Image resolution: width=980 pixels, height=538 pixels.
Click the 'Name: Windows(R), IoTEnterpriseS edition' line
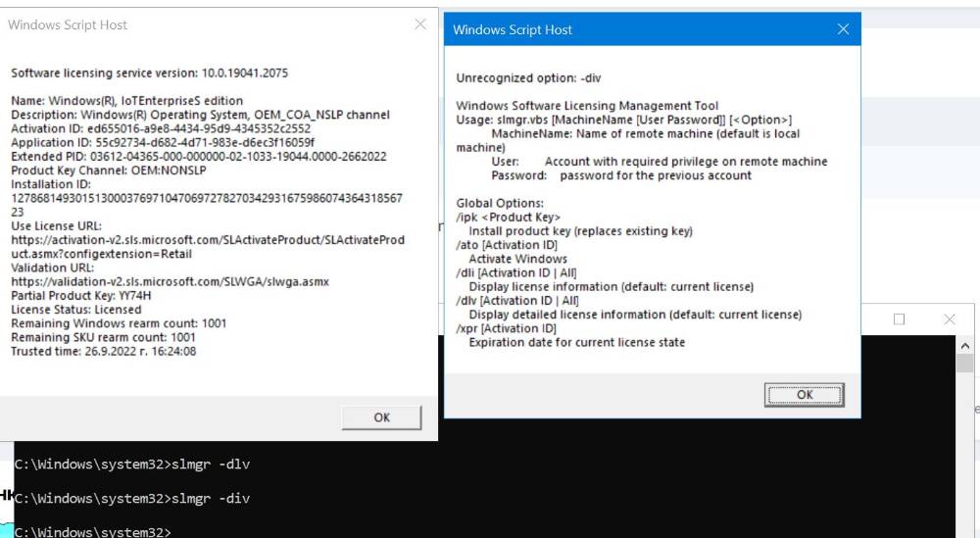(x=126, y=101)
